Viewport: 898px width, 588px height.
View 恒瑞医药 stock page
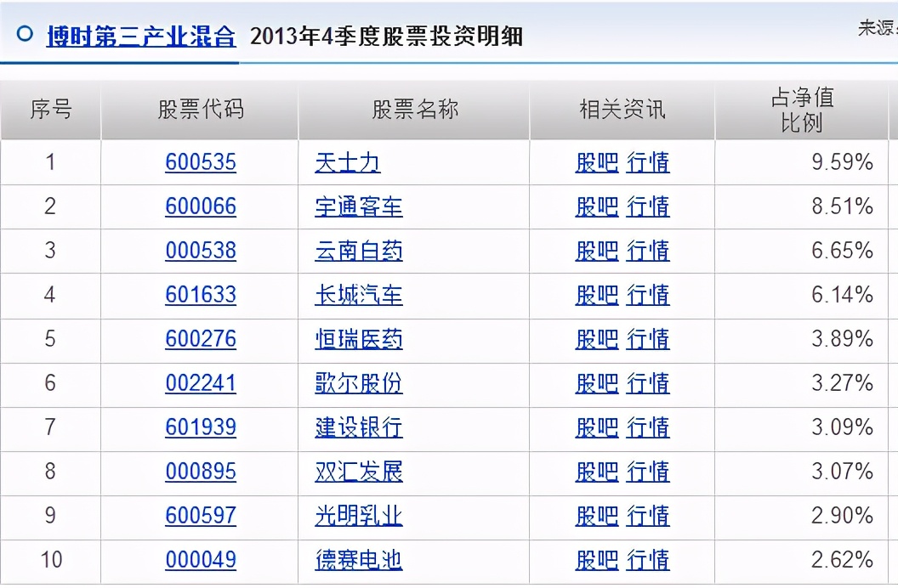click(x=357, y=339)
